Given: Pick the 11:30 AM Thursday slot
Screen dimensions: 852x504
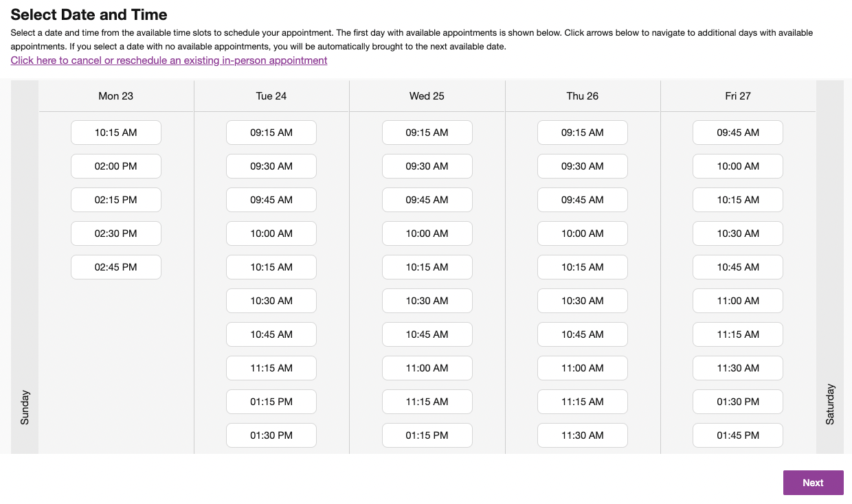Looking at the screenshot, I should click(x=583, y=435).
